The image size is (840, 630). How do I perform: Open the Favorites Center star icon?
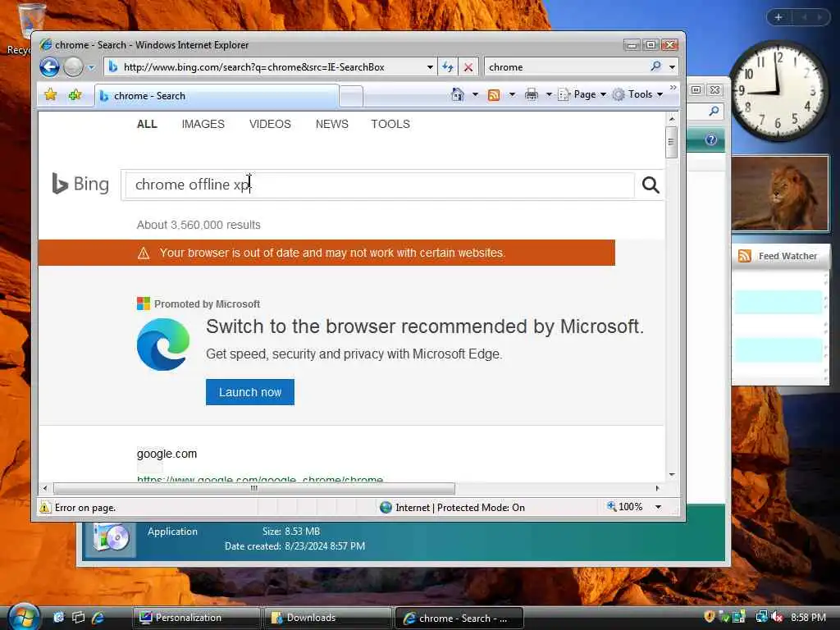click(50, 95)
